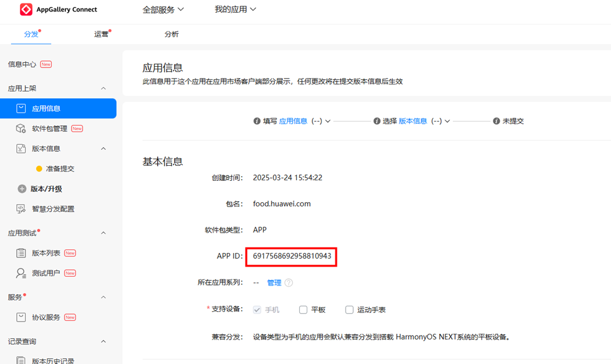
Task: Click the New badge next to 软件包管理
Action: tap(77, 129)
